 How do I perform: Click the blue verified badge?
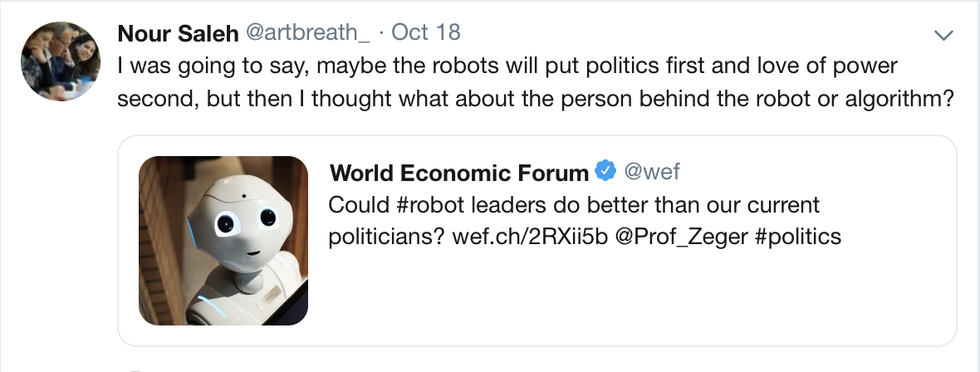[x=605, y=173]
